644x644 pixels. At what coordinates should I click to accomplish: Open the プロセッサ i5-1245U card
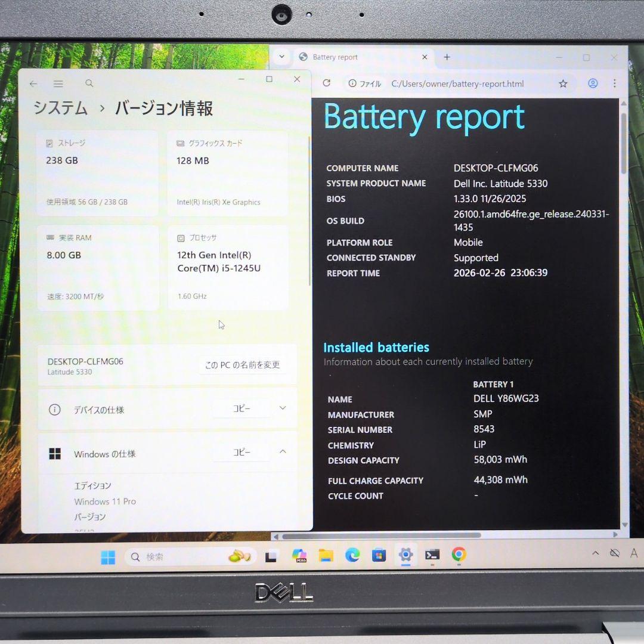pos(228,268)
